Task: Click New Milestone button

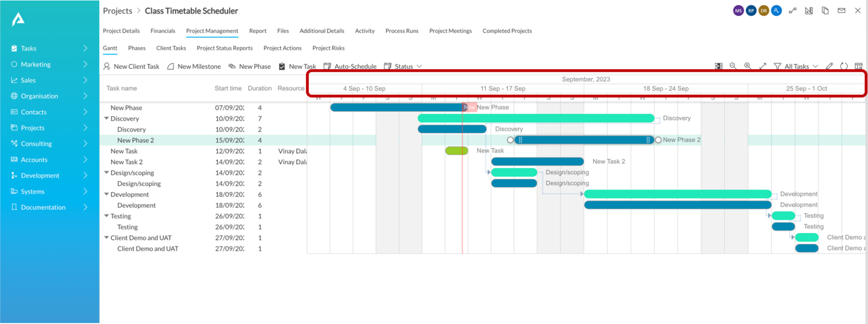Action: click(194, 66)
